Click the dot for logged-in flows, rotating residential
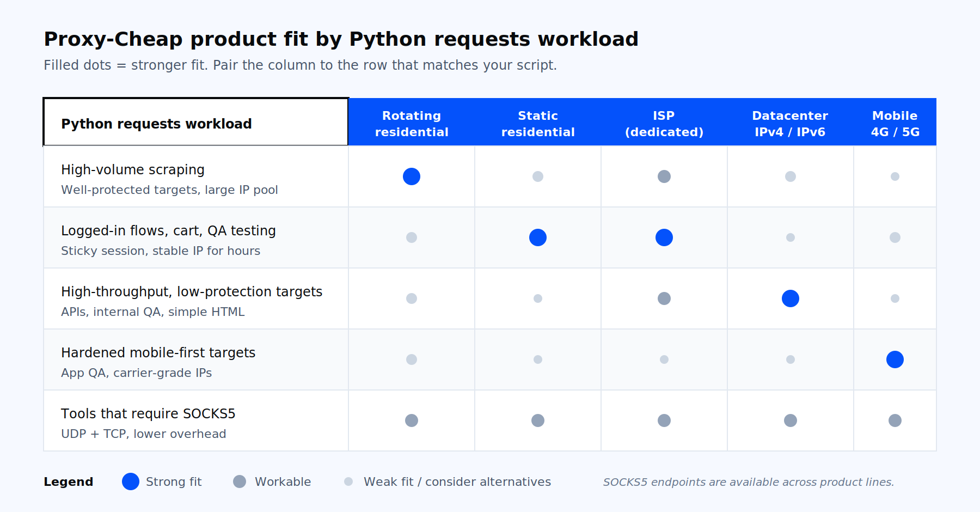This screenshot has width=980, height=512. point(412,237)
